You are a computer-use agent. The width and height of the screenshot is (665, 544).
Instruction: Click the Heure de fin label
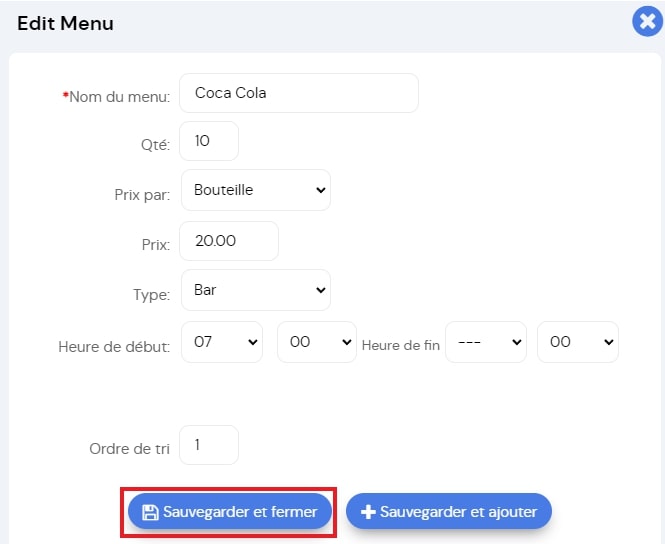point(401,345)
